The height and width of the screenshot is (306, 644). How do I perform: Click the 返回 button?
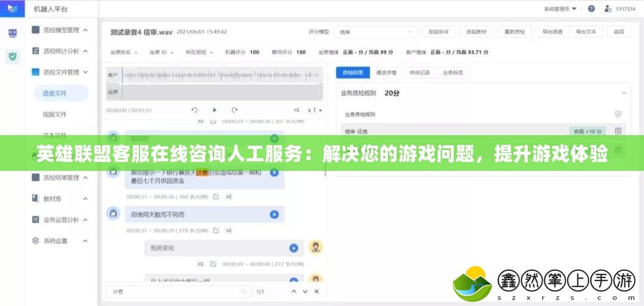click(619, 32)
